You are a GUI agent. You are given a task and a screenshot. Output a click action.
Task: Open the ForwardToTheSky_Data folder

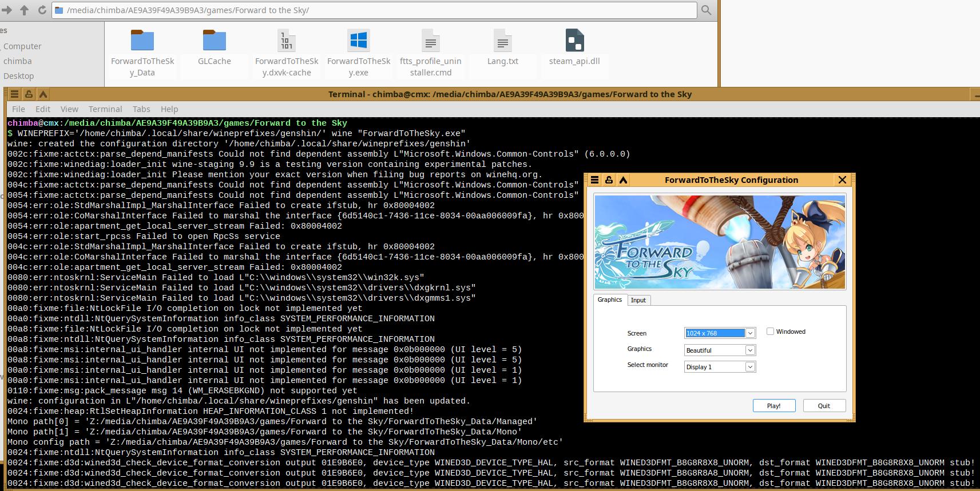tap(142, 41)
